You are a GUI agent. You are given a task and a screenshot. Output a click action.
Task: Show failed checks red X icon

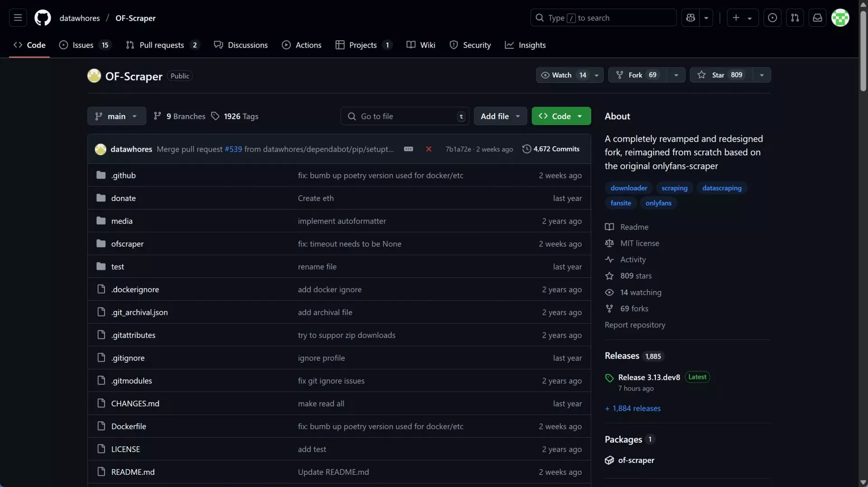tap(428, 149)
